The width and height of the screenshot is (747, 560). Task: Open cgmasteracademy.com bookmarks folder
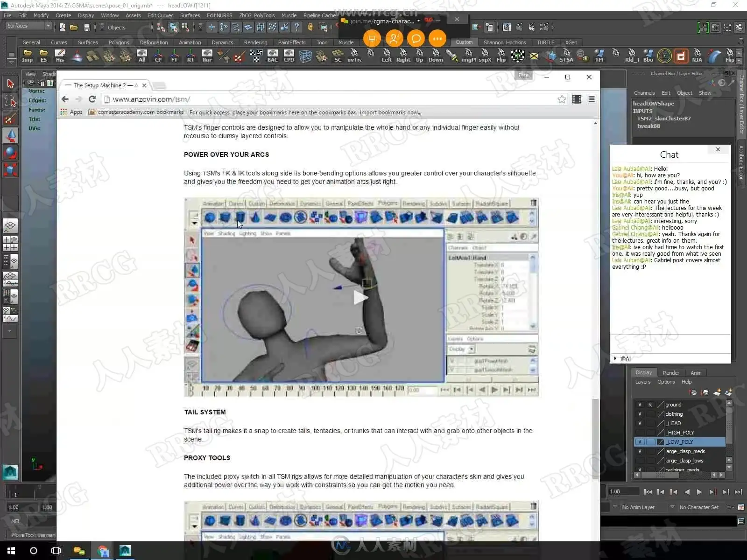[x=136, y=112]
